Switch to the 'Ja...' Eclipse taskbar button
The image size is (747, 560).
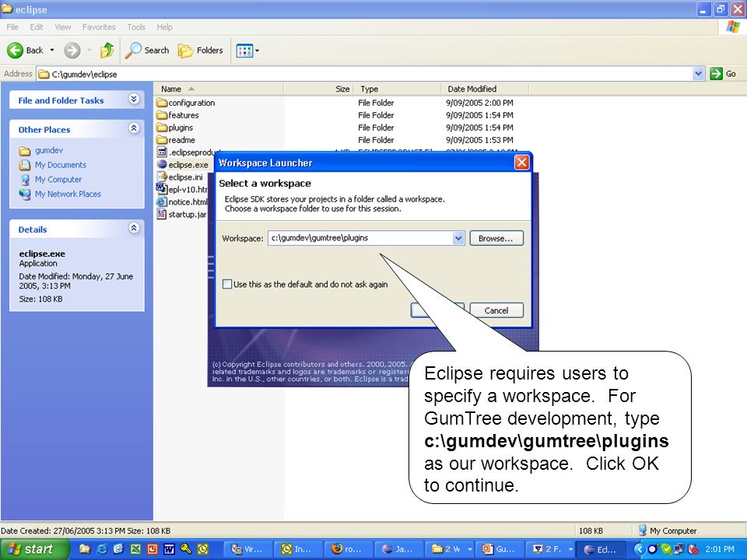point(398,550)
